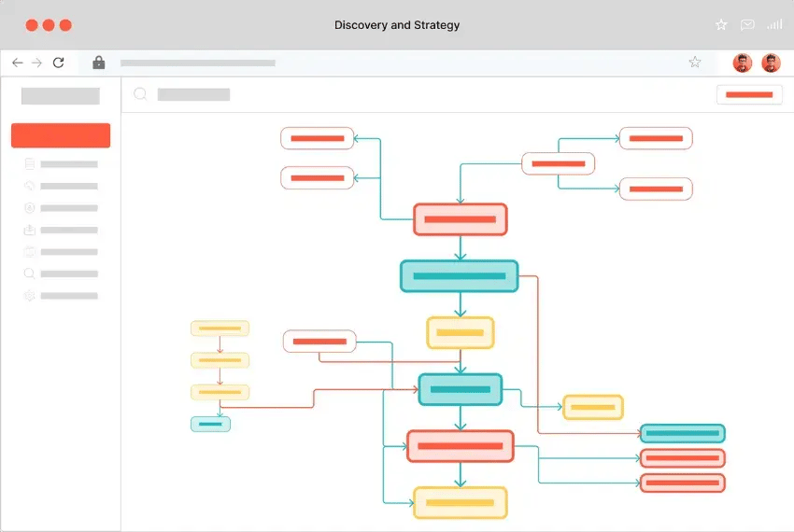Click inside the browser address bar
The height and width of the screenshot is (532, 794).
coord(392,63)
